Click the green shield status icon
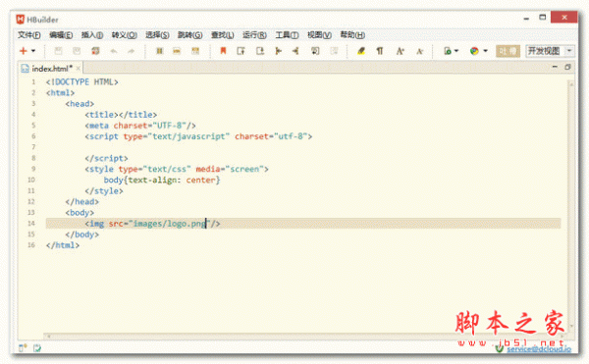The image size is (589, 364). pos(500,348)
